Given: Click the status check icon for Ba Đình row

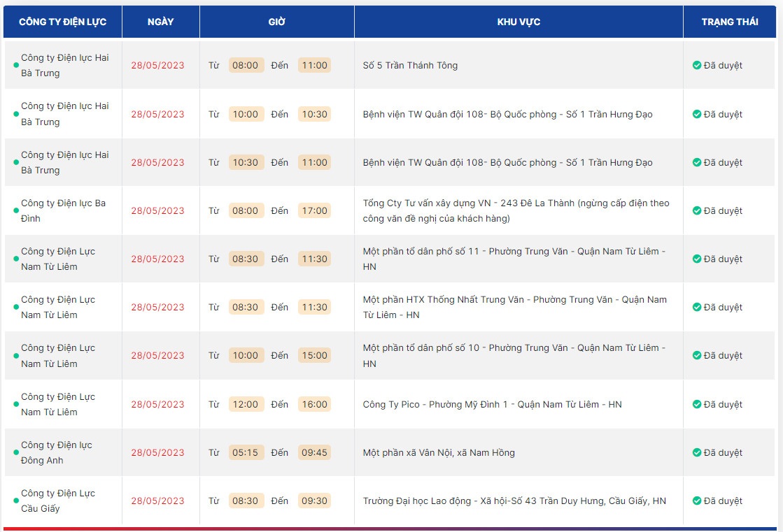Looking at the screenshot, I should [696, 210].
